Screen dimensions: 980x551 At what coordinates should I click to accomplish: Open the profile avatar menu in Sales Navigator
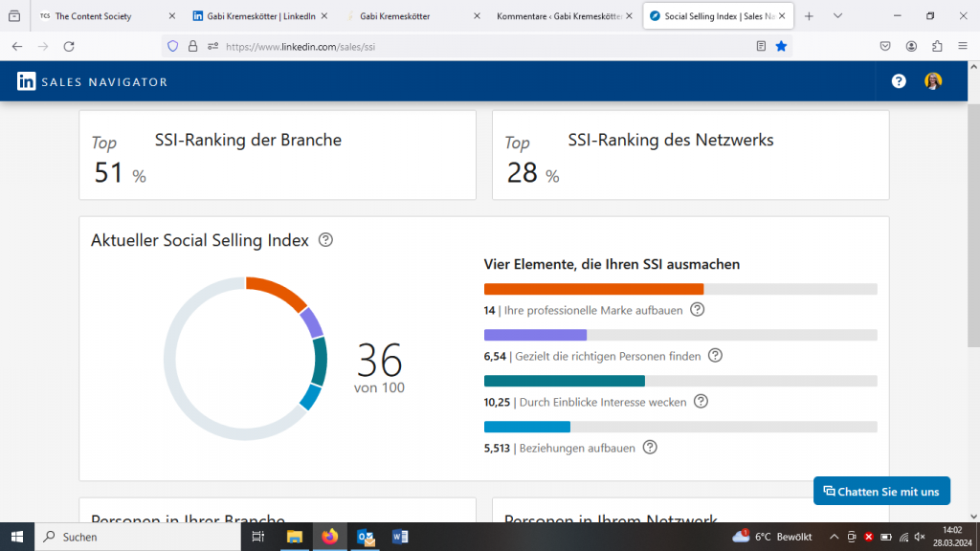tap(933, 81)
